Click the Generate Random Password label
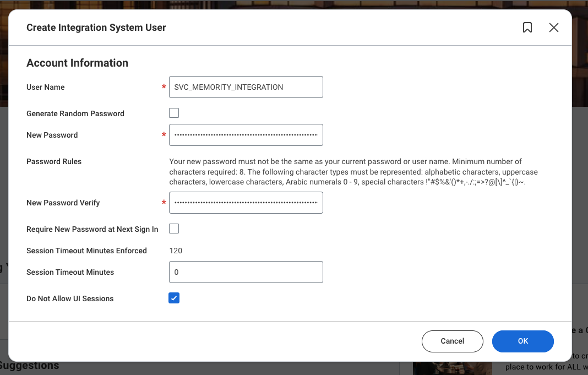The width and height of the screenshot is (588, 375). coord(75,113)
